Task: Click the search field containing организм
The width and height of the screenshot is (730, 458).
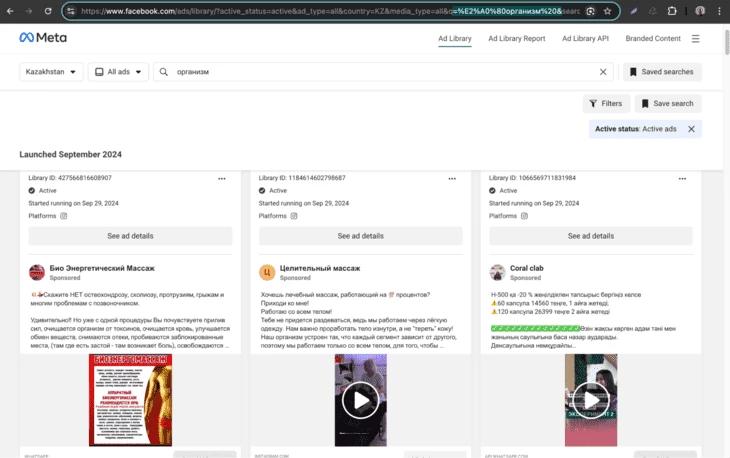Action: [382, 72]
